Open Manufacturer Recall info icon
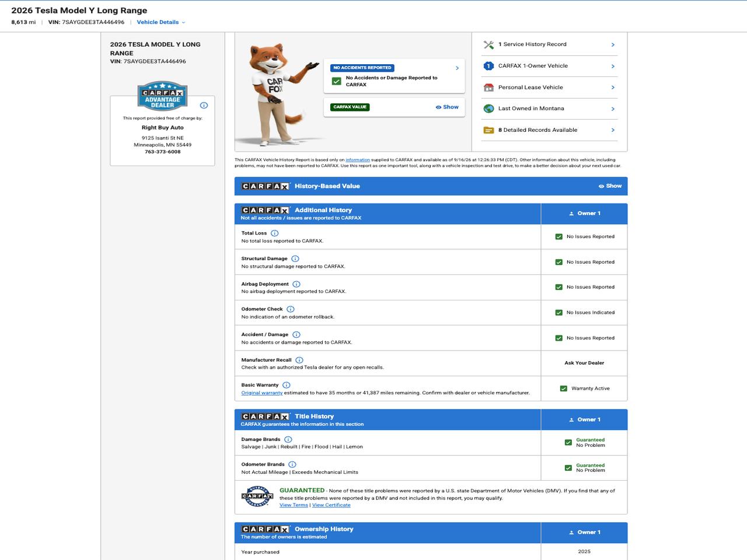Viewport: 747px width, 560px height. (x=299, y=360)
